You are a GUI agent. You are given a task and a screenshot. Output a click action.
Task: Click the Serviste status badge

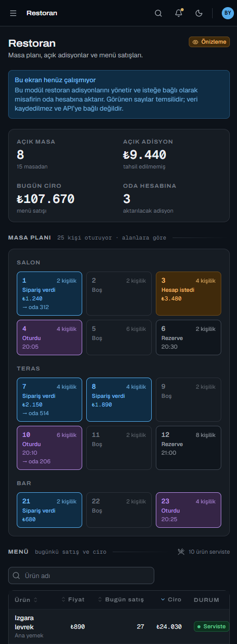click(x=212, y=626)
